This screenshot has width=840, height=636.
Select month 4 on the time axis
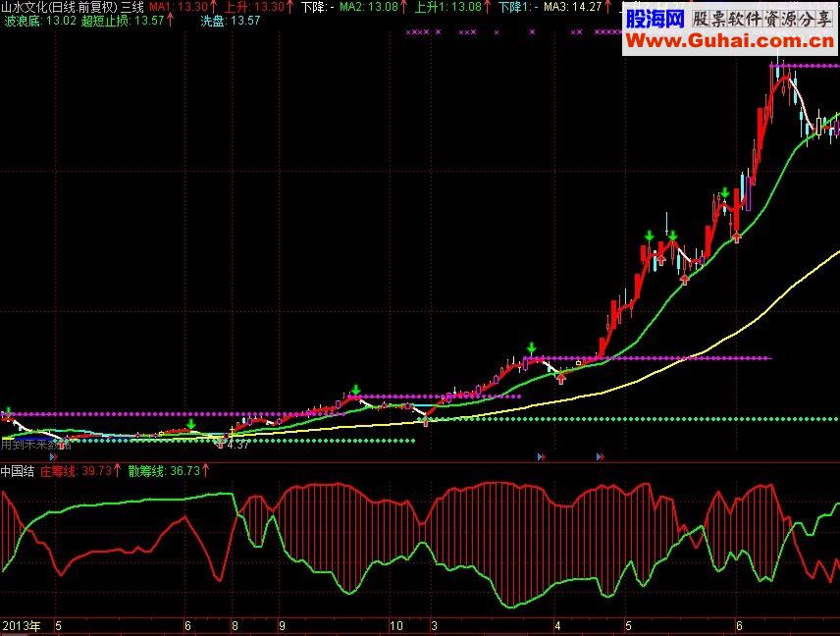coord(557,626)
